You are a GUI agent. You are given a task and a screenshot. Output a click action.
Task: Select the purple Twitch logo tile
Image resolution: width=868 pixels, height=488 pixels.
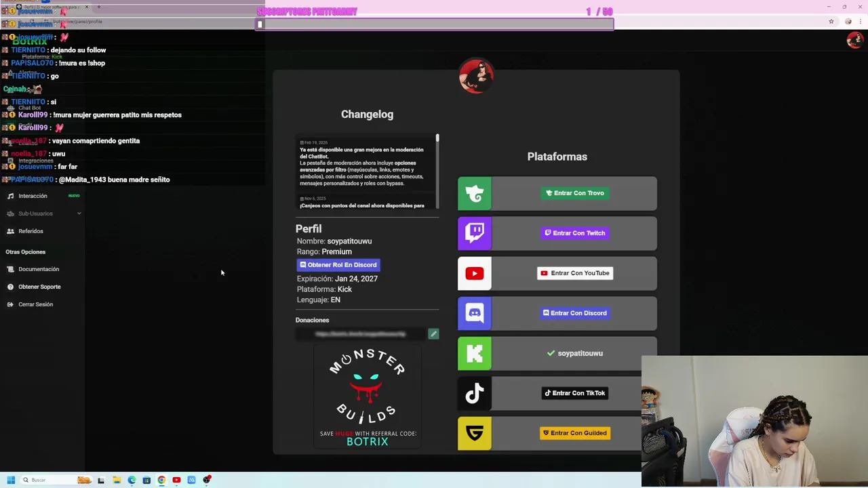[x=475, y=234]
